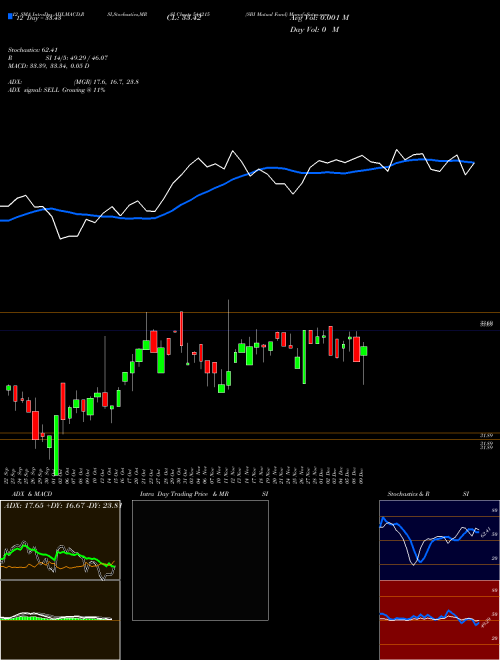Click the 'ADX signal: SELL Growing @ 11%' text
Screen dimensions: 500x660
[56, 90]
